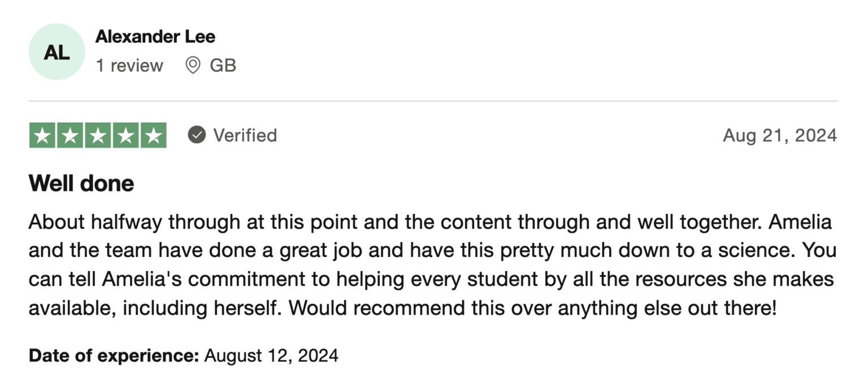The width and height of the screenshot is (868, 384).
Task: Click the Aug 21, 2024 review date
Action: [x=779, y=136]
